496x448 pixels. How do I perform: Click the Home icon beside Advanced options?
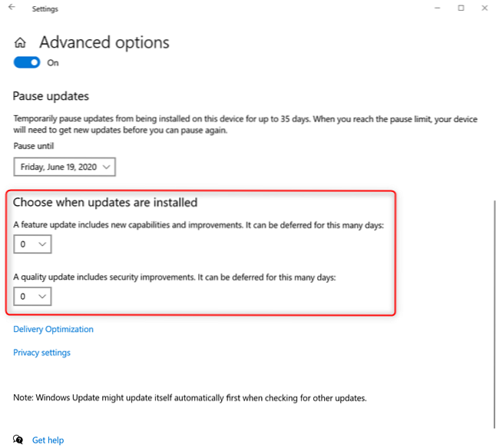[x=21, y=42]
